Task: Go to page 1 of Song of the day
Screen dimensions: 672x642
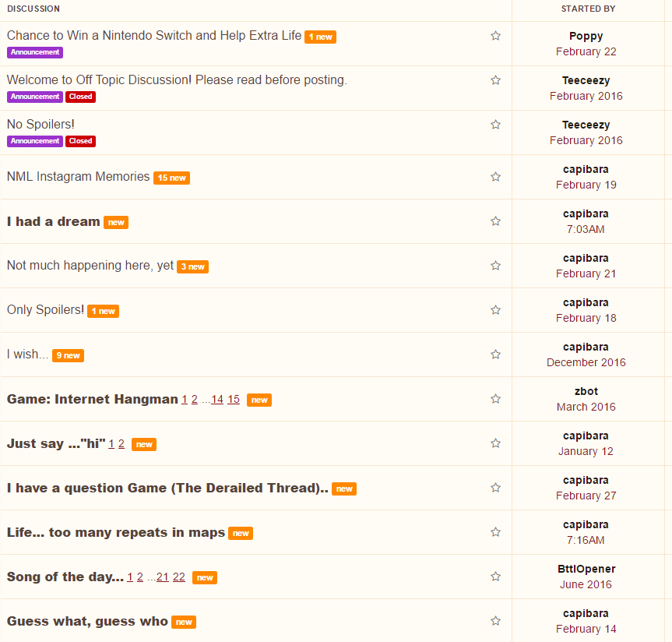Action: pyautogui.click(x=130, y=577)
